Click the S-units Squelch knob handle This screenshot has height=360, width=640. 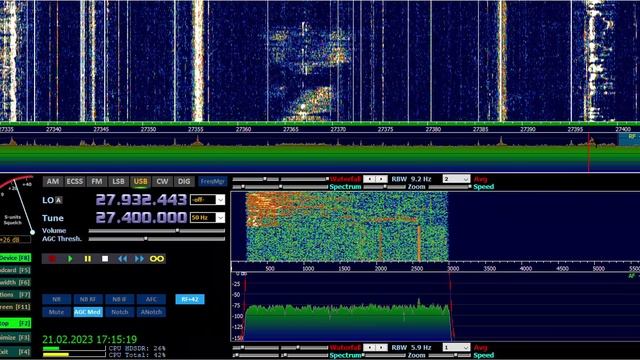(x=32, y=232)
